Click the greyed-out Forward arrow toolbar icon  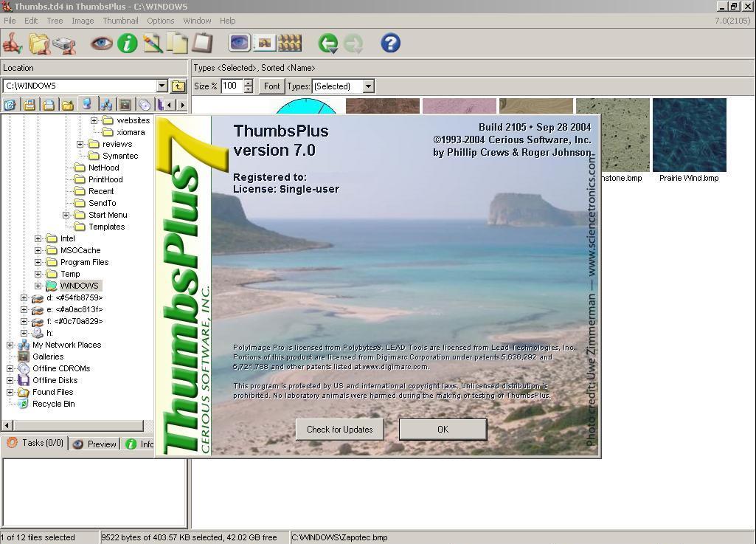coord(353,44)
